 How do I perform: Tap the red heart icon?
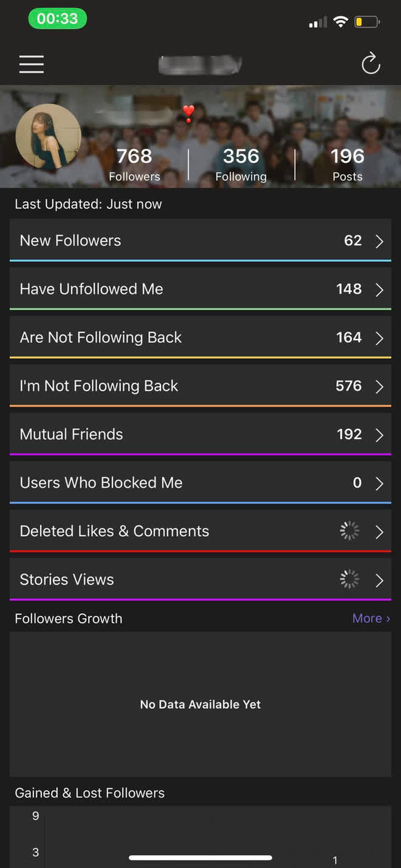188,114
